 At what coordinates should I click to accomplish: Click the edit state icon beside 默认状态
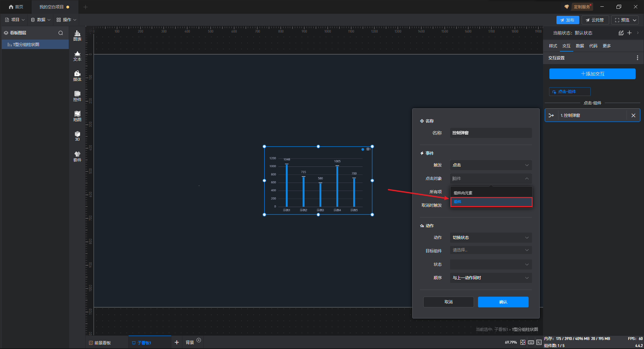pos(621,33)
